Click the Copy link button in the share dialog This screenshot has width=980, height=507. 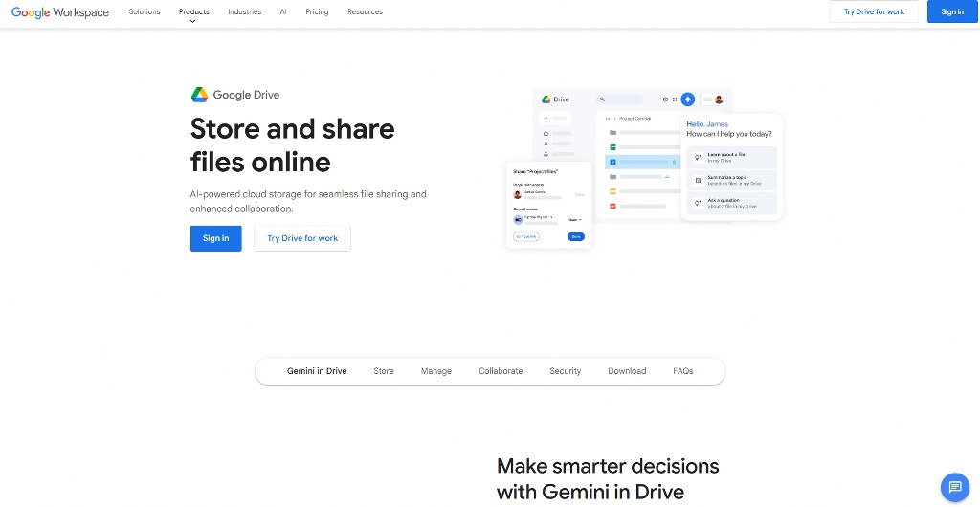pos(526,236)
